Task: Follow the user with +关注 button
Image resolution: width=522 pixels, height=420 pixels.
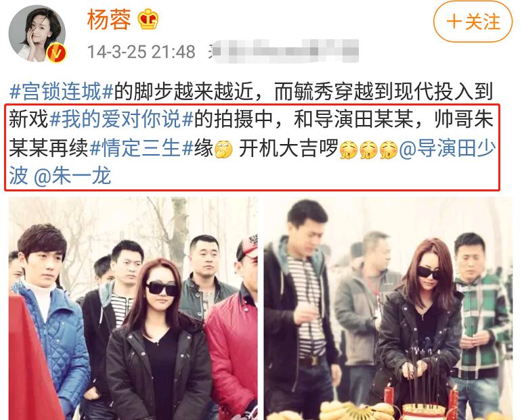Action: (473, 22)
